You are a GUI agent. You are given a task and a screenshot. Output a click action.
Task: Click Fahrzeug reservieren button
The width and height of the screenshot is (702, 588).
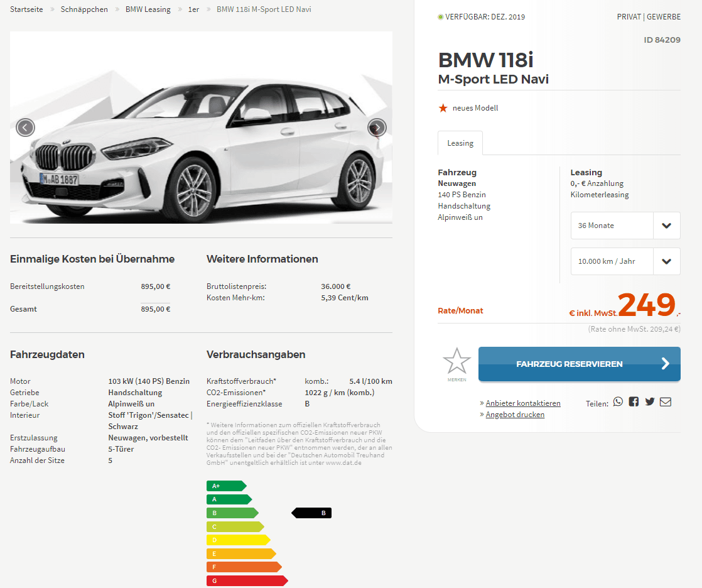[580, 364]
